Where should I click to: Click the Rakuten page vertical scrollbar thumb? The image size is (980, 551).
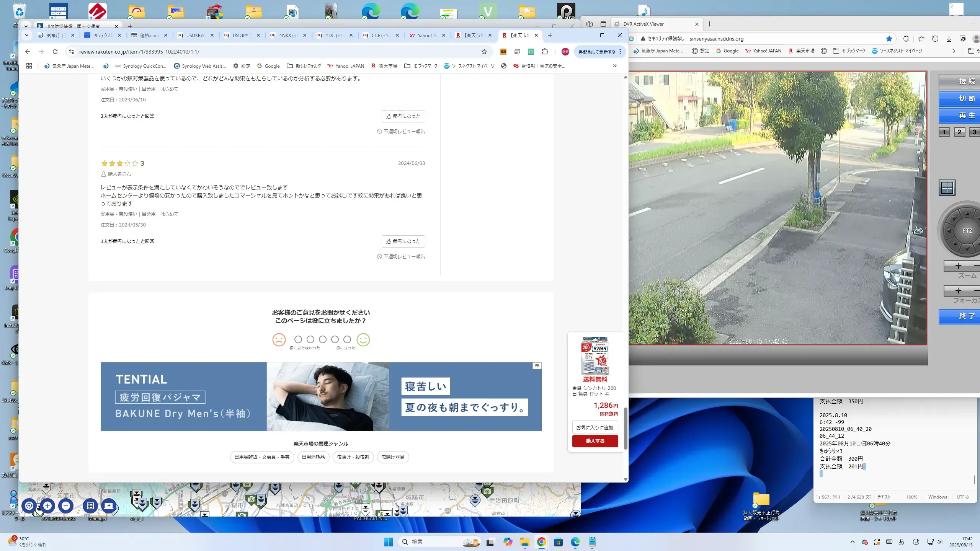626,429
